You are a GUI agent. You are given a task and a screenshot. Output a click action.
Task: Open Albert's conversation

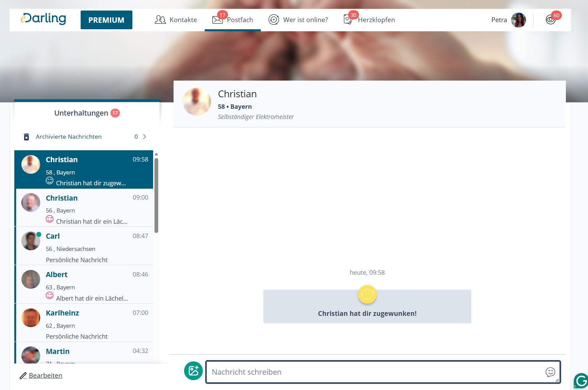(x=84, y=284)
